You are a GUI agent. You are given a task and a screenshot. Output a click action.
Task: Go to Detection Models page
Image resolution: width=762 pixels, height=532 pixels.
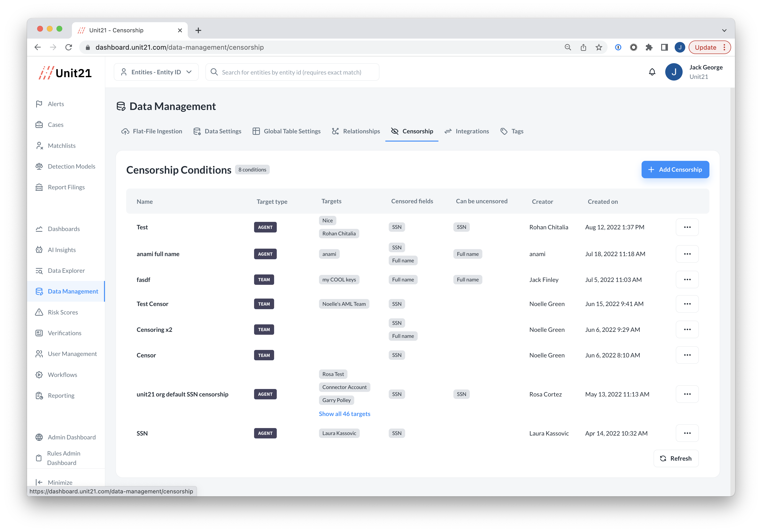[x=71, y=166]
